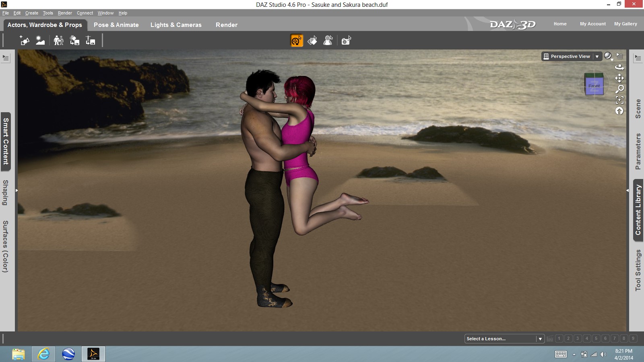644x362 pixels.
Task: Choose the save materials preset toolbar icon
Action: click(74, 40)
